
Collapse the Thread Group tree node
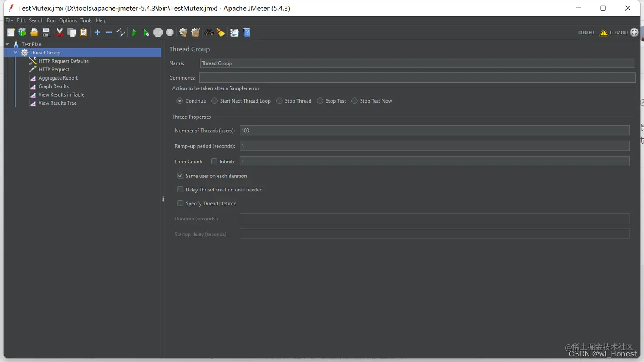point(15,52)
